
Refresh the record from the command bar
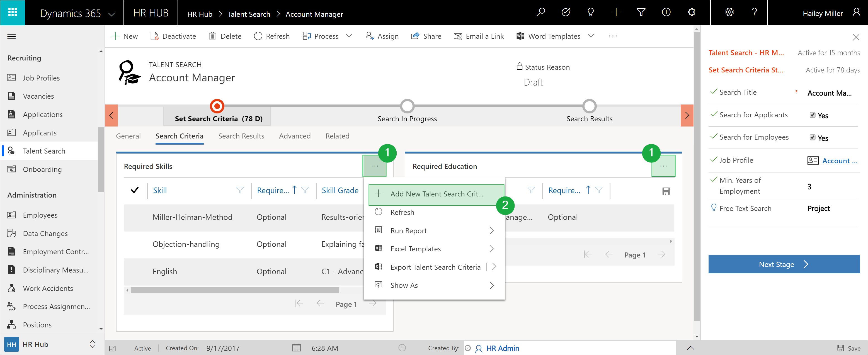[271, 36]
